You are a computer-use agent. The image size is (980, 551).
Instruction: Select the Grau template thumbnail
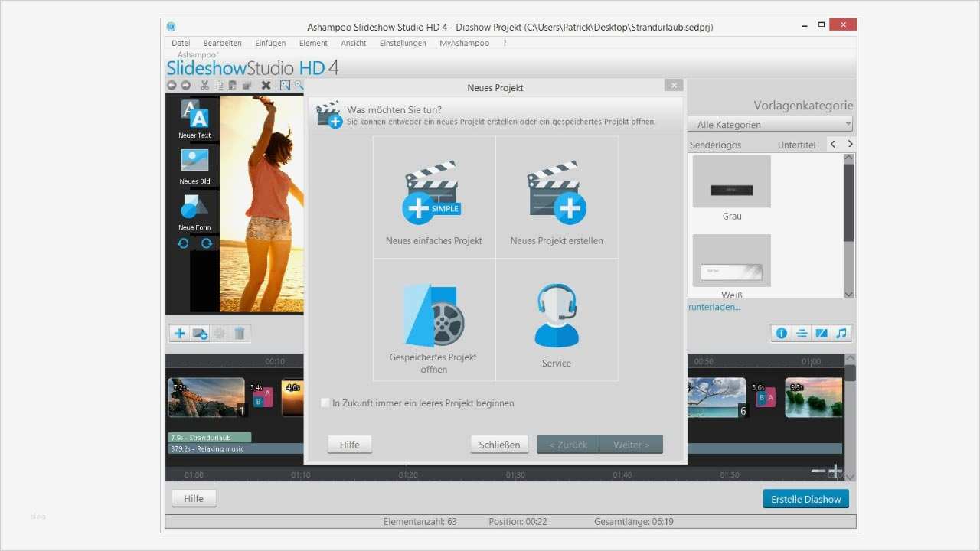pos(732,181)
